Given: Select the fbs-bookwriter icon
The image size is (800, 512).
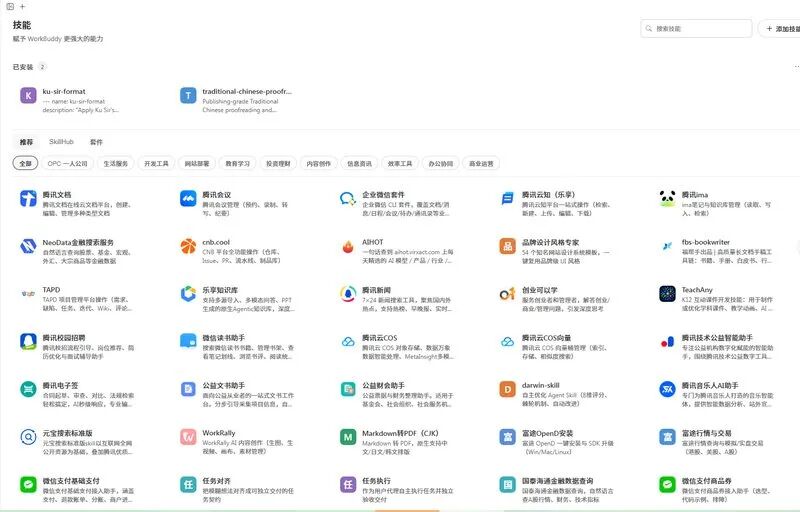Looking at the screenshot, I should 667,246.
